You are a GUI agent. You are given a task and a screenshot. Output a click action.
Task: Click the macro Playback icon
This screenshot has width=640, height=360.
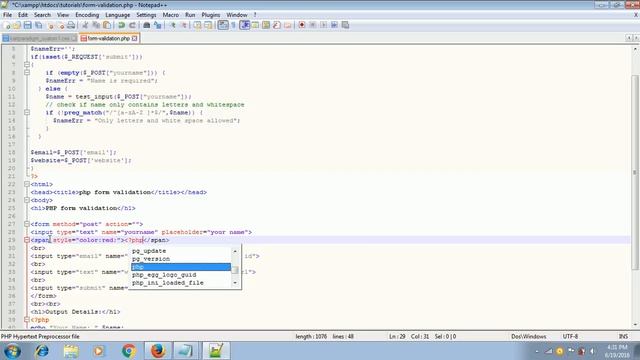tap(323, 25)
